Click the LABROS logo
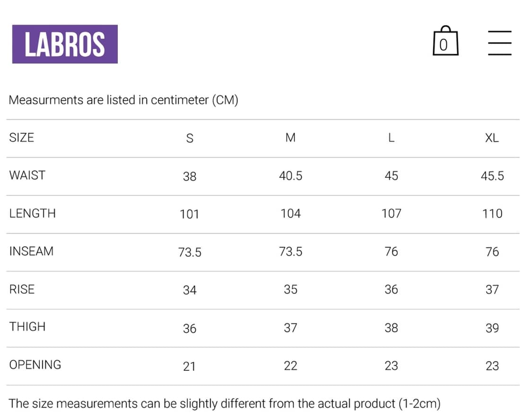Image resolution: width=532 pixels, height=419 pixels. click(x=65, y=44)
